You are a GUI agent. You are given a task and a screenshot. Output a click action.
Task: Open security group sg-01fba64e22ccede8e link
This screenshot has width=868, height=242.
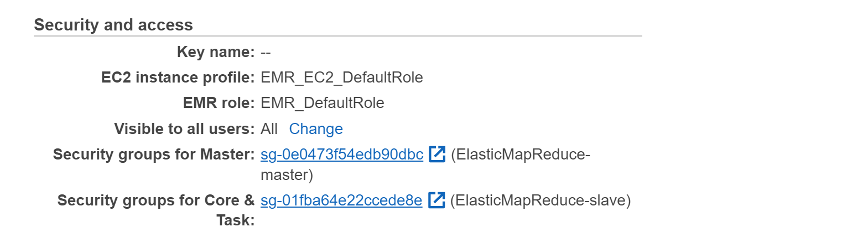tap(341, 200)
